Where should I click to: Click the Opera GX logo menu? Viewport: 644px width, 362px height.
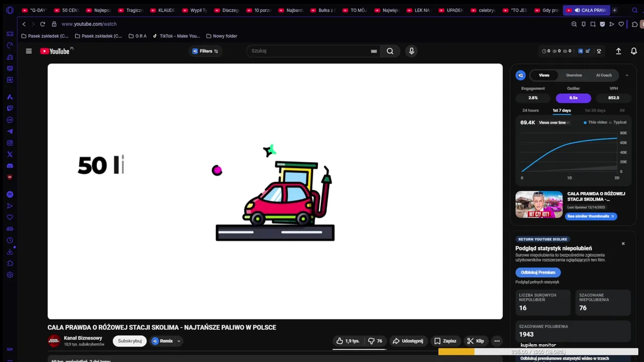(x=10, y=10)
